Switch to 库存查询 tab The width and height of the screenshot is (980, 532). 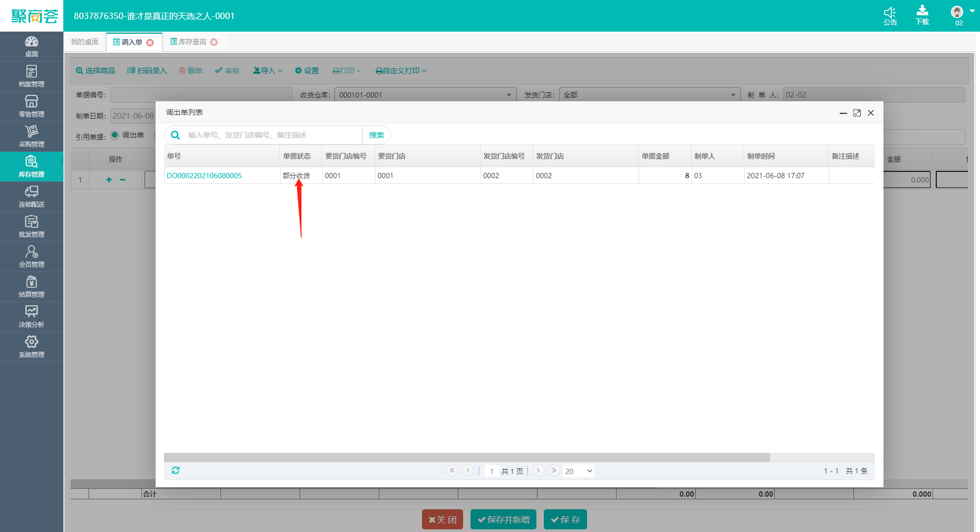(188, 42)
